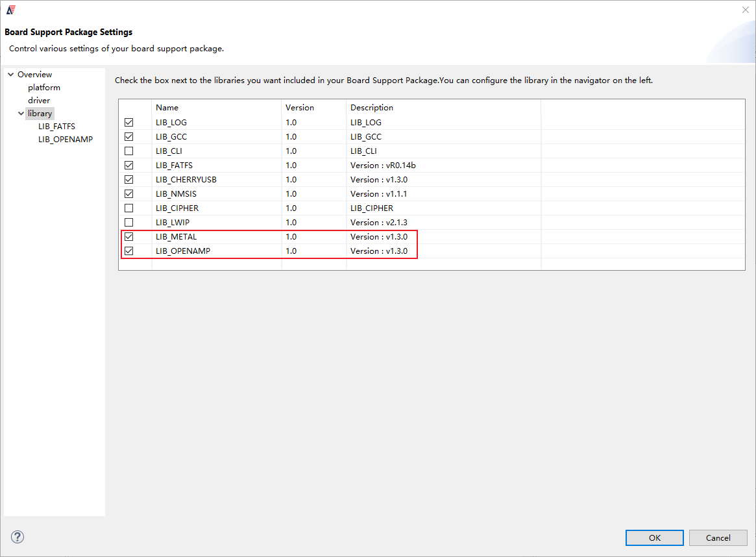Click the LIB_LWIP version 1.0 cell

pos(314,222)
